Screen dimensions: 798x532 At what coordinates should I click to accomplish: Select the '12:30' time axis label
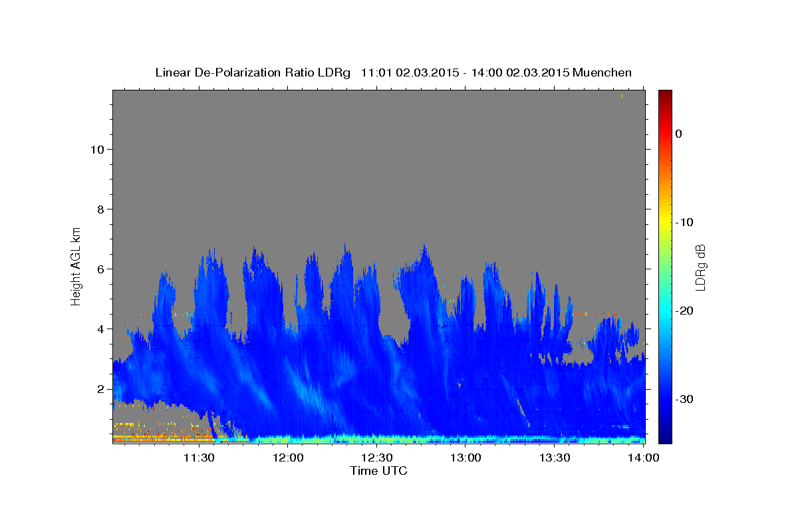click(x=377, y=458)
